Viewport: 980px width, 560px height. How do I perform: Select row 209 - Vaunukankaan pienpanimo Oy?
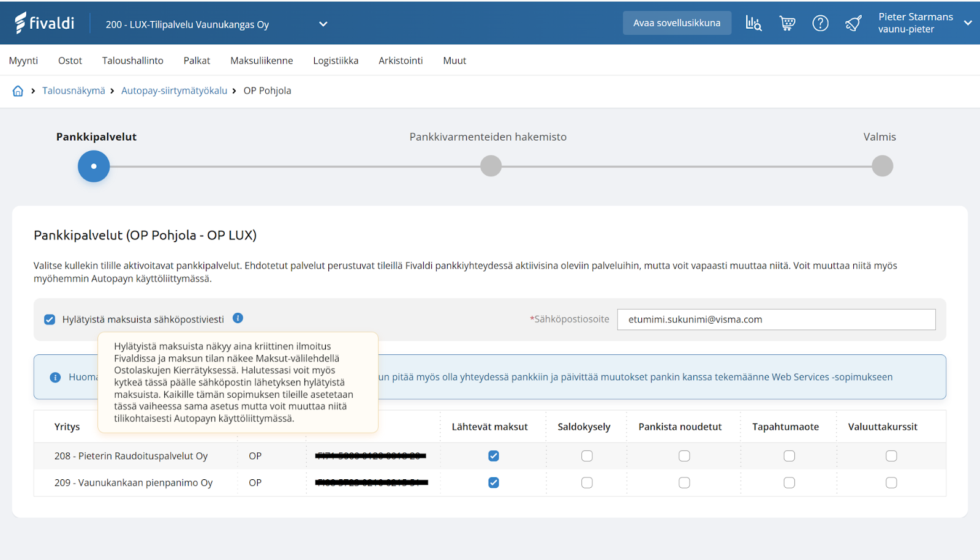(490, 483)
